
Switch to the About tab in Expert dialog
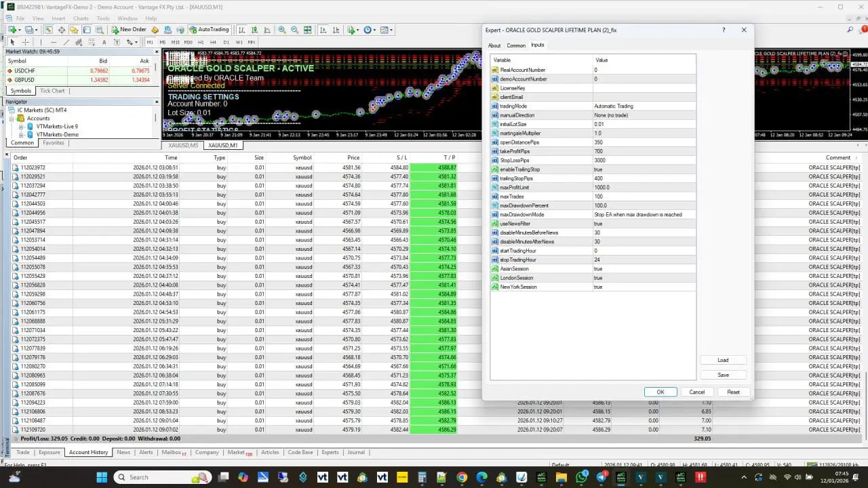pos(494,45)
